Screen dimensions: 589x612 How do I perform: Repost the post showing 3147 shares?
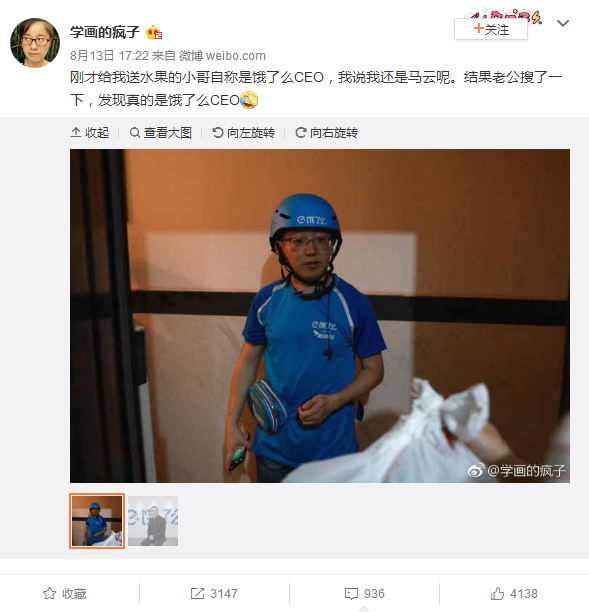tap(214, 594)
